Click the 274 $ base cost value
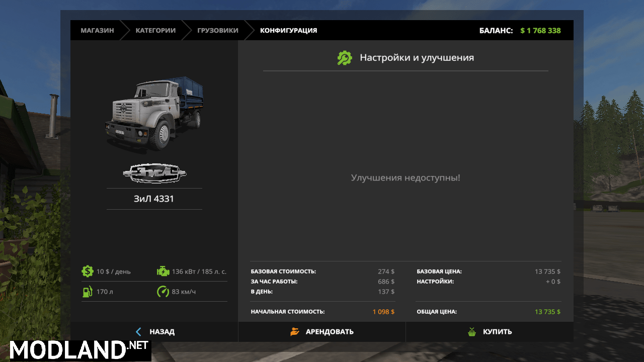Viewport: 644px width, 362px height. pos(386,271)
